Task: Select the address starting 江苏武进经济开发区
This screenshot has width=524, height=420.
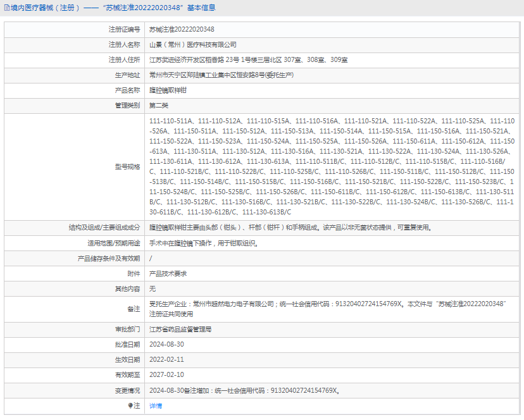Action: (248, 60)
